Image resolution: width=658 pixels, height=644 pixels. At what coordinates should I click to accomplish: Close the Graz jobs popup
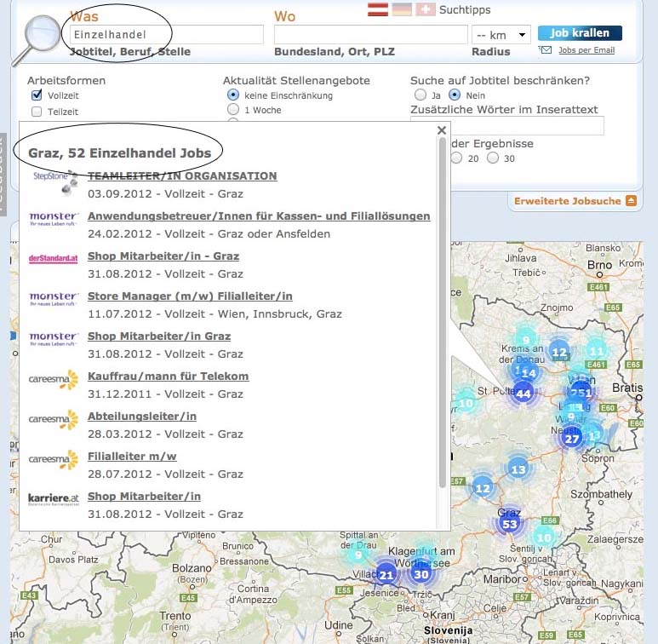(441, 130)
